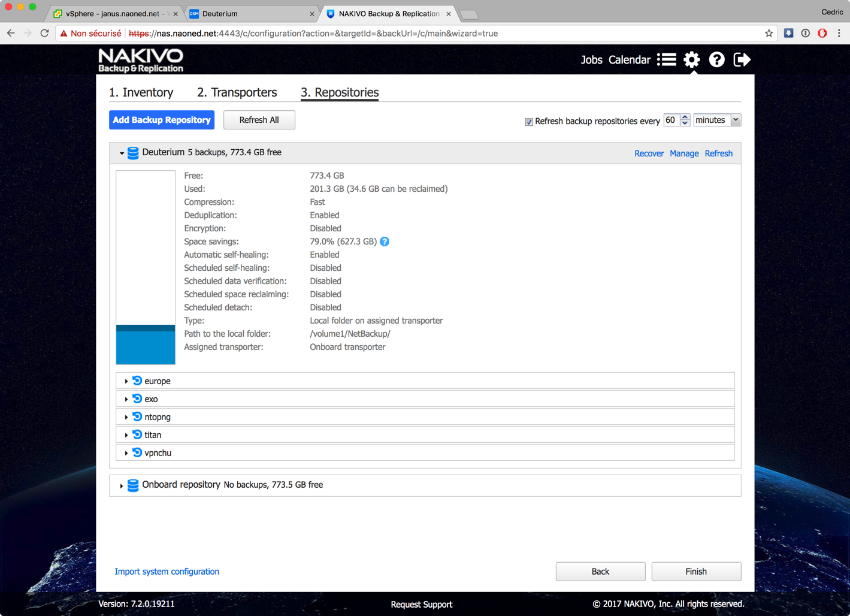The image size is (850, 616).
Task: Expand the europe backup row
Action: pyautogui.click(x=126, y=381)
